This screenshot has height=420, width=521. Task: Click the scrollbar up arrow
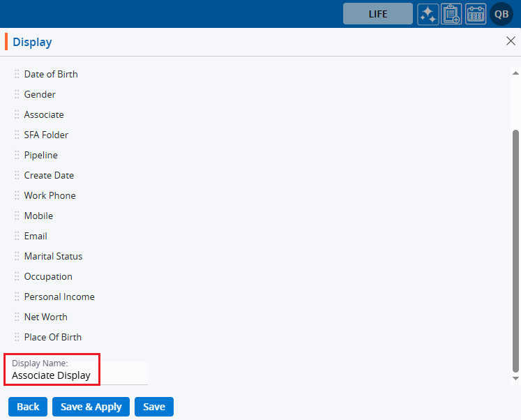coord(515,73)
